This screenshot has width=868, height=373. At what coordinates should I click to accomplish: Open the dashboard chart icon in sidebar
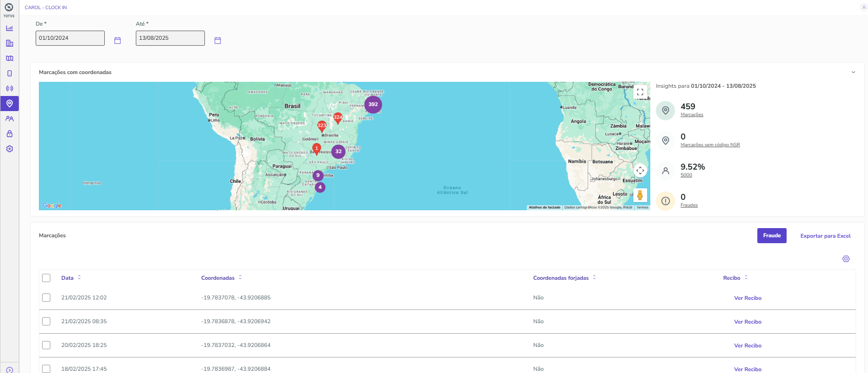(x=9, y=28)
